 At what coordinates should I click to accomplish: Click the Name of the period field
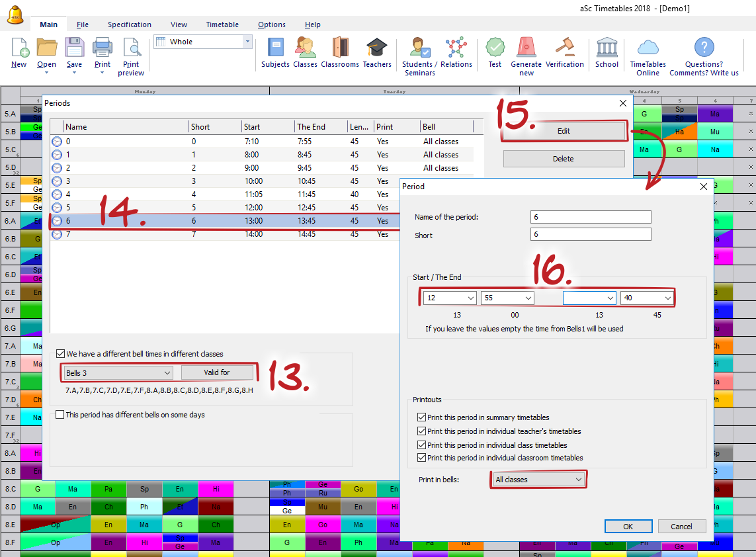(591, 217)
